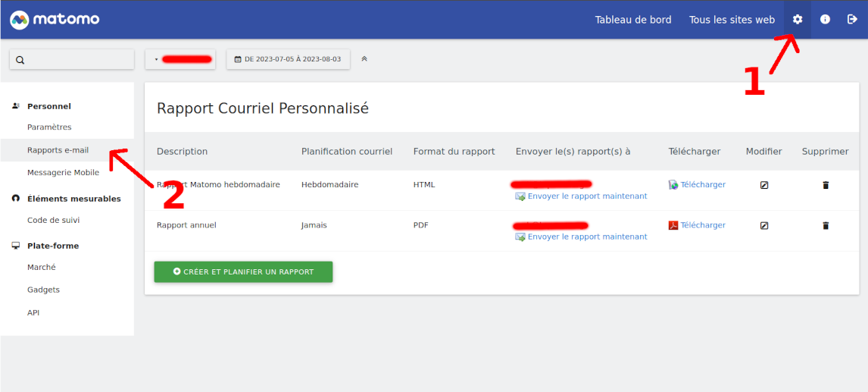
Task: Open Tableau de bord
Action: [x=632, y=20]
